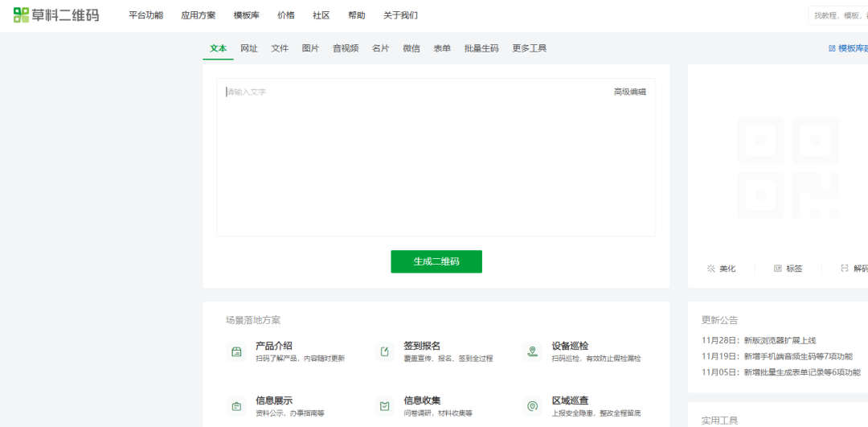Click text 资料公示、办事指南等
This screenshot has height=427, width=868.
[290, 413]
